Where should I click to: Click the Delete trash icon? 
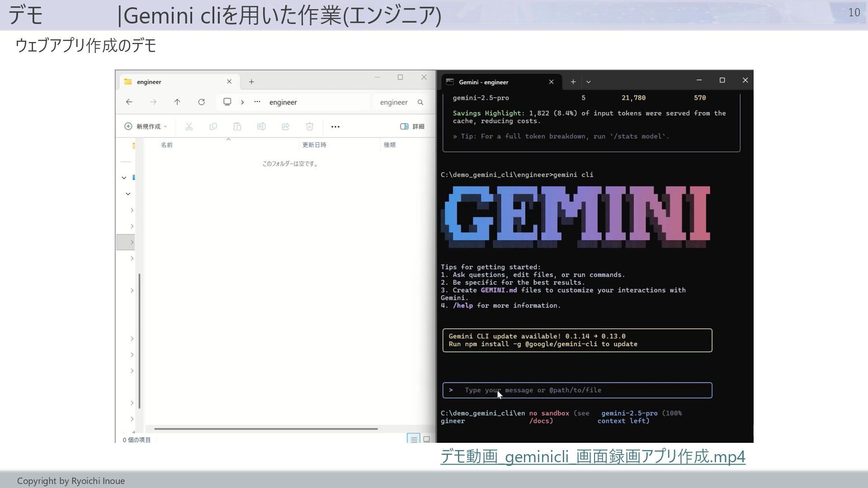310,127
